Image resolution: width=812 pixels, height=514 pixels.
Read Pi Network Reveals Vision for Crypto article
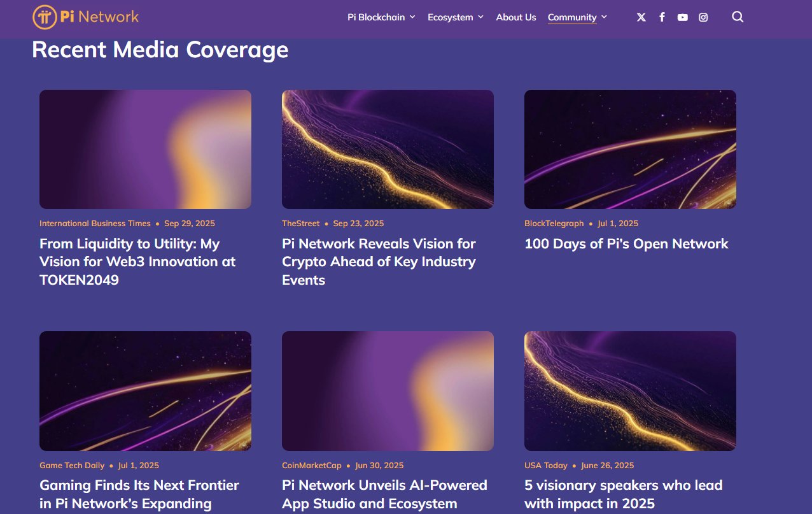click(x=379, y=262)
